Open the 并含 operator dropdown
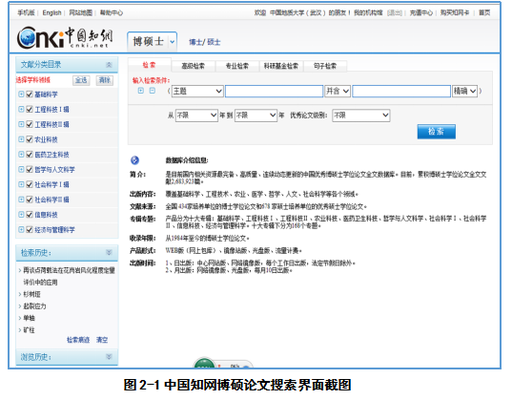 338,91
